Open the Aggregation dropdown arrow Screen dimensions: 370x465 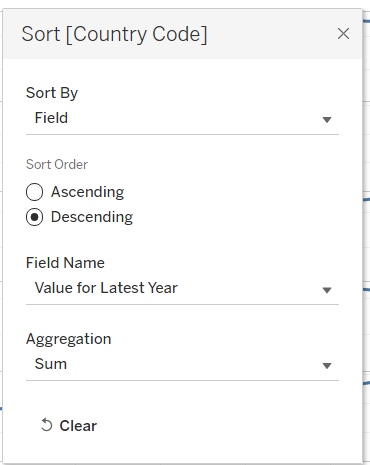327,366
